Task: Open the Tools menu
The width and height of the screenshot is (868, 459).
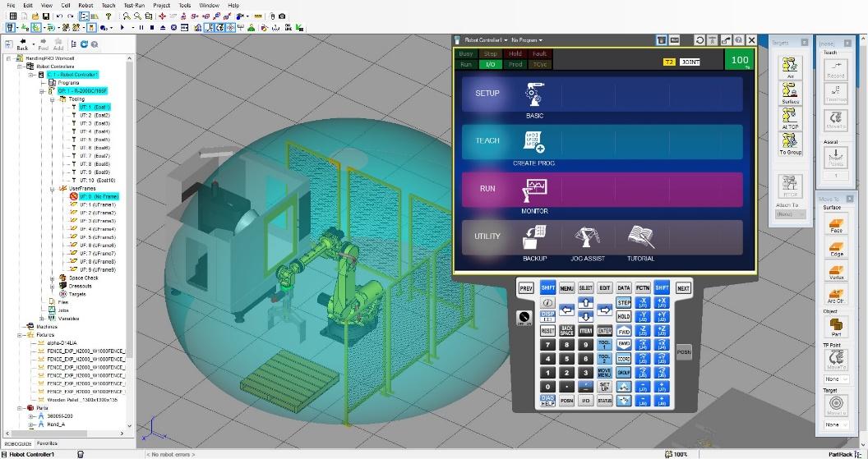Action: click(x=185, y=6)
